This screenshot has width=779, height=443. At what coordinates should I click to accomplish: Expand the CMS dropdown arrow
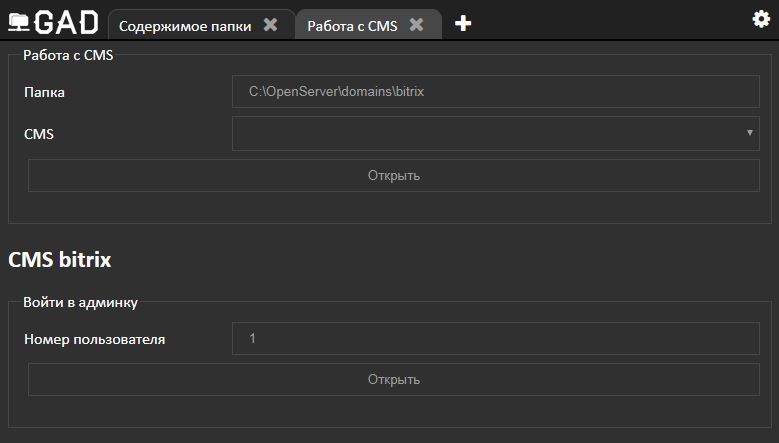750,133
